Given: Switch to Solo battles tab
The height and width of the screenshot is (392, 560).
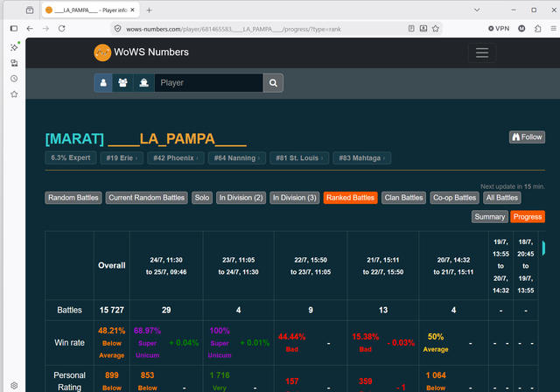Looking at the screenshot, I should click(x=202, y=198).
